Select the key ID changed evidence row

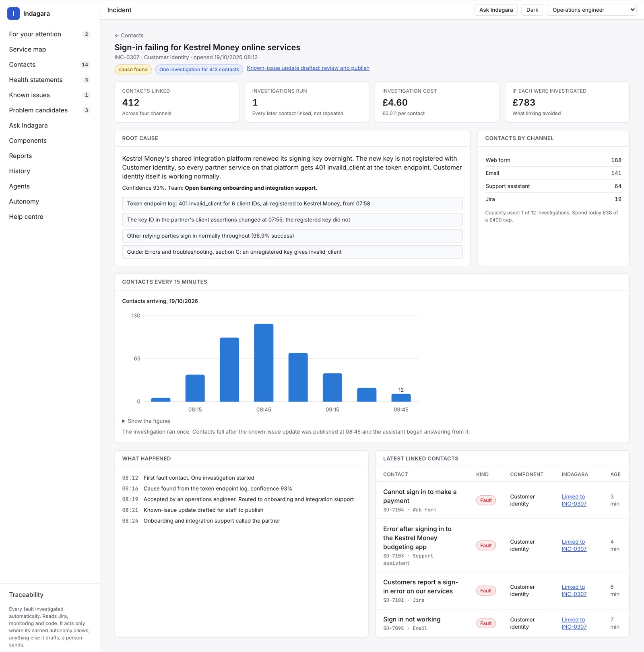[x=292, y=220]
